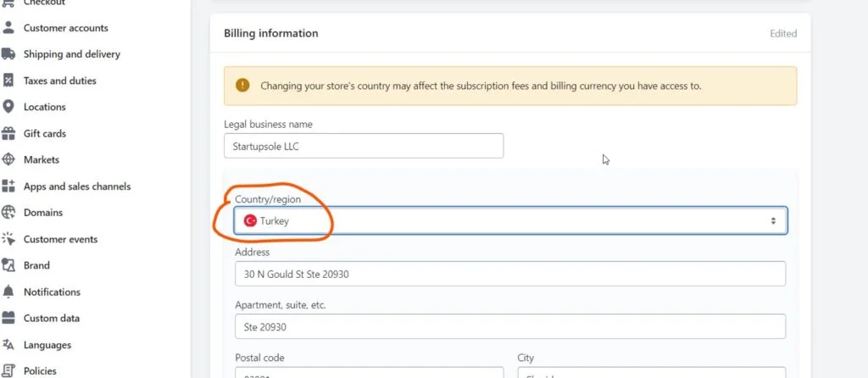Open the Country/region dropdown showing Turkey

509,220
